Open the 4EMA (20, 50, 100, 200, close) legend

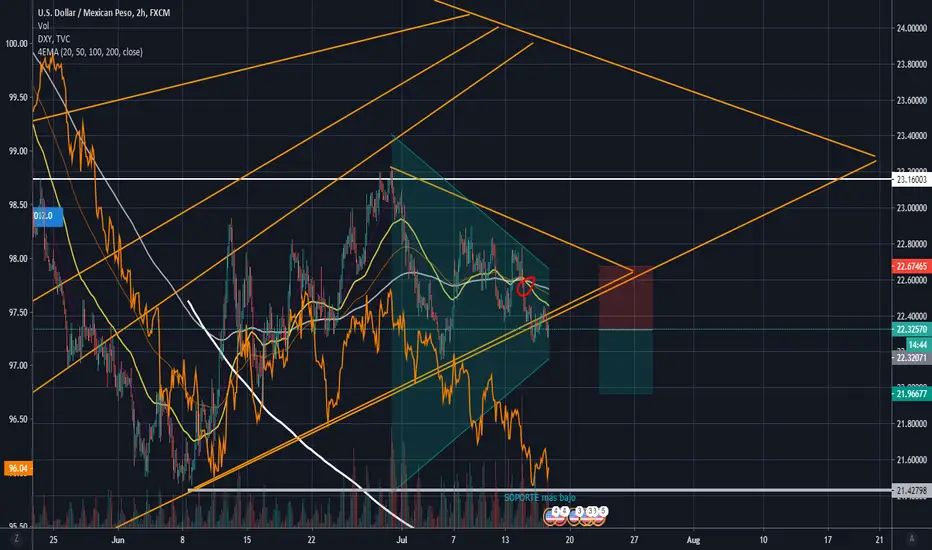point(90,52)
